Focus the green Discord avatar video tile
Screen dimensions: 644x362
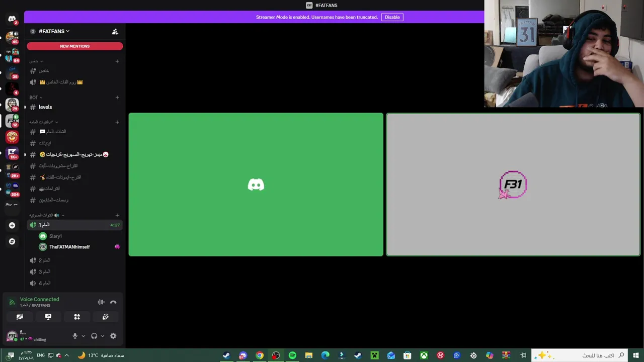pos(256,185)
